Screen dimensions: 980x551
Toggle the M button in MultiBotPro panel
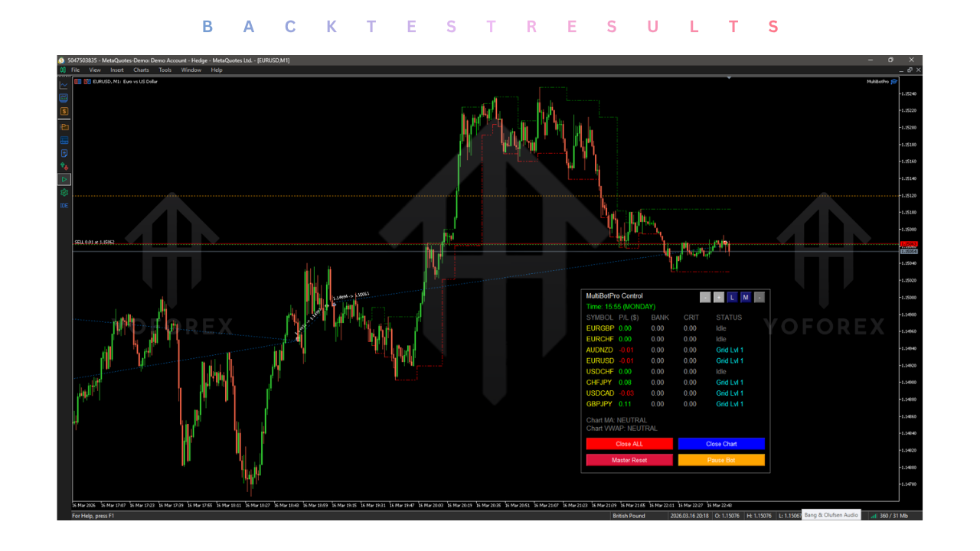746,298
